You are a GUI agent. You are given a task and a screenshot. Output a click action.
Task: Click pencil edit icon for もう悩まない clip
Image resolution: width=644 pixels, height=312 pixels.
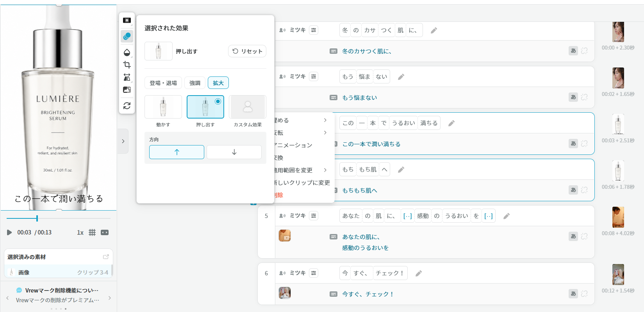coord(401,77)
